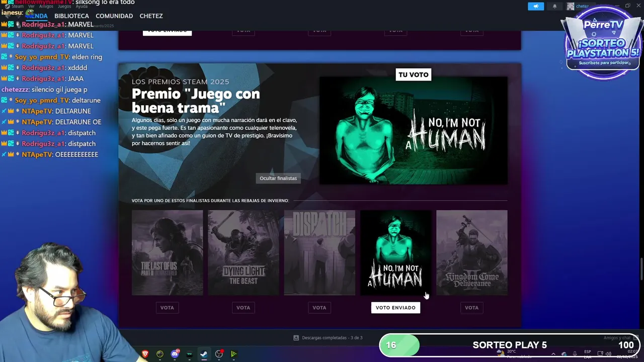The height and width of the screenshot is (362, 644).
Task: Vote for Kingdom Come Deliverance II
Action: pos(471,308)
